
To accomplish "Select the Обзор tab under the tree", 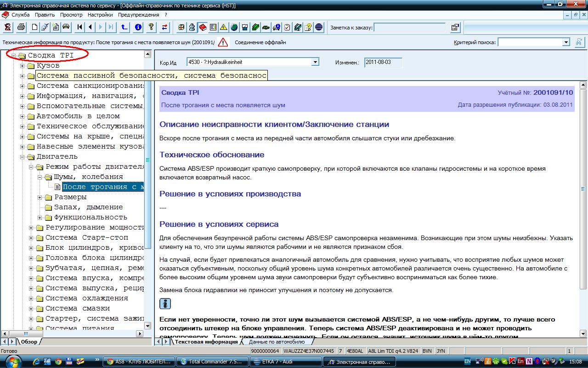I will [x=29, y=342].
